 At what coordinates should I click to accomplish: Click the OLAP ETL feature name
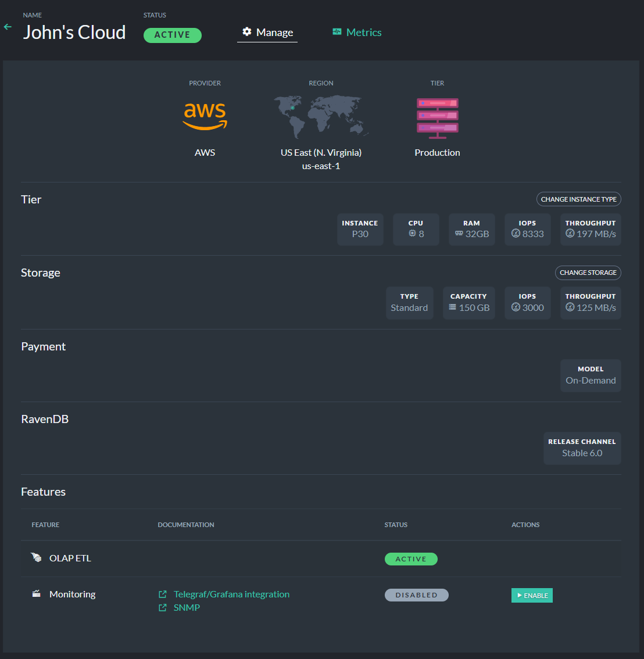click(70, 558)
